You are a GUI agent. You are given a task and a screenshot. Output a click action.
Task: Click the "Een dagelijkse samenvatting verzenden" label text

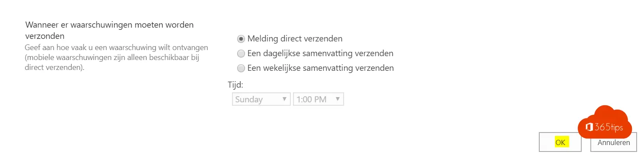click(320, 54)
